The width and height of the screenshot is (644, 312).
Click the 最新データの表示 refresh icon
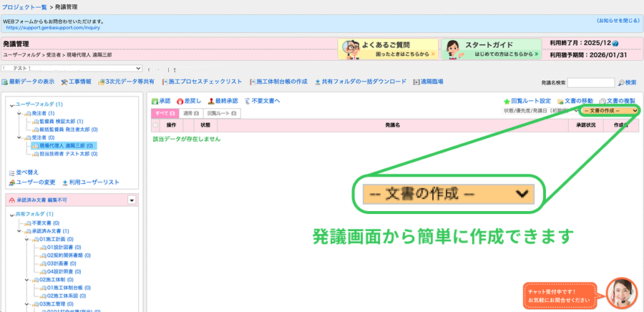click(6, 82)
